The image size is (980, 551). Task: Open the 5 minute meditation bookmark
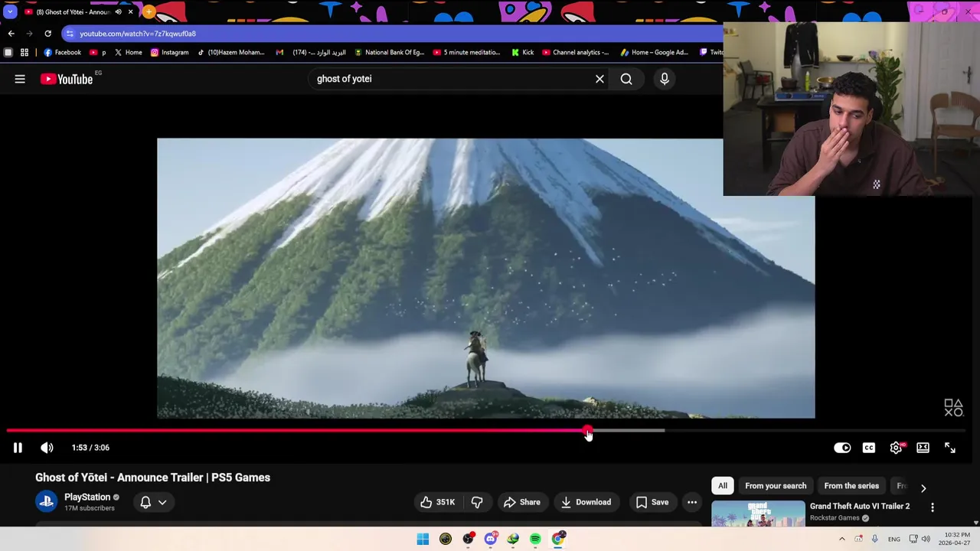[466, 52]
